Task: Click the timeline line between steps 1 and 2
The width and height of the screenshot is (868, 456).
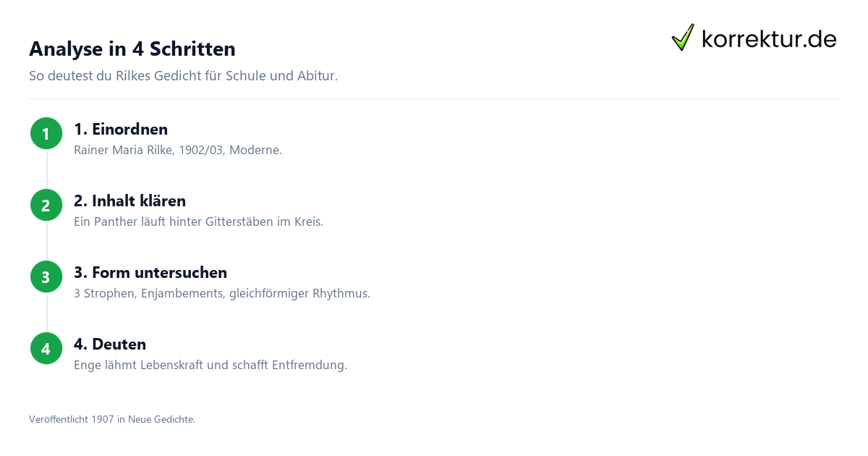Action: (x=46, y=169)
